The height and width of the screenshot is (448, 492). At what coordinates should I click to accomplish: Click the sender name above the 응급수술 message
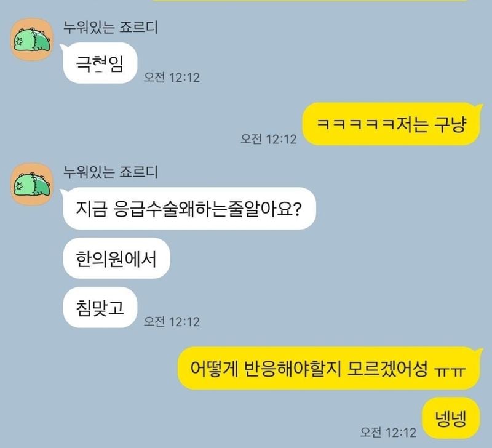click(x=110, y=172)
